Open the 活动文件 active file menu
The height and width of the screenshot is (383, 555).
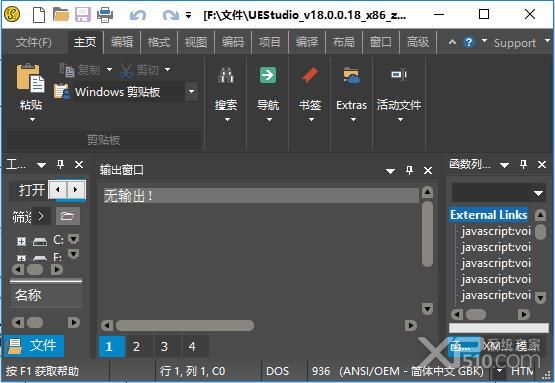pyautogui.click(x=399, y=94)
